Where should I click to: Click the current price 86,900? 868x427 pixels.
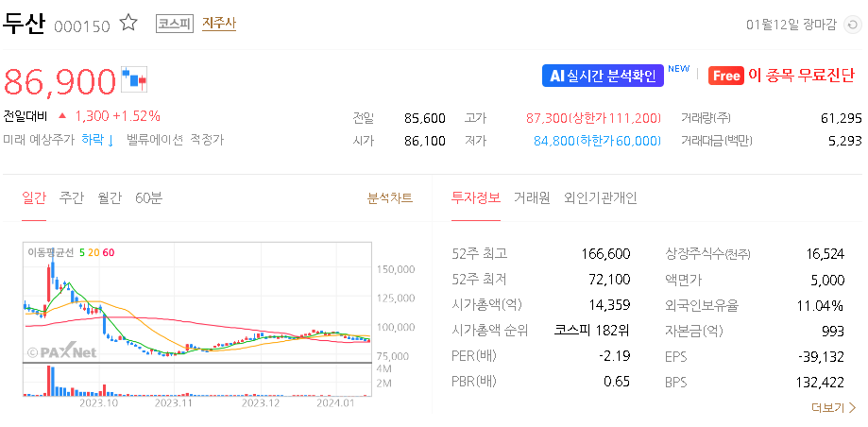point(60,81)
